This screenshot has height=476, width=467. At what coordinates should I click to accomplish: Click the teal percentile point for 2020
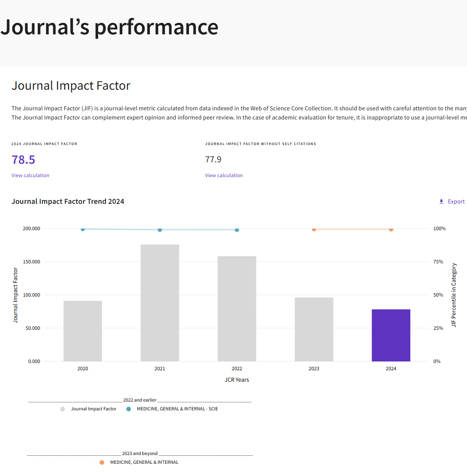(83, 229)
